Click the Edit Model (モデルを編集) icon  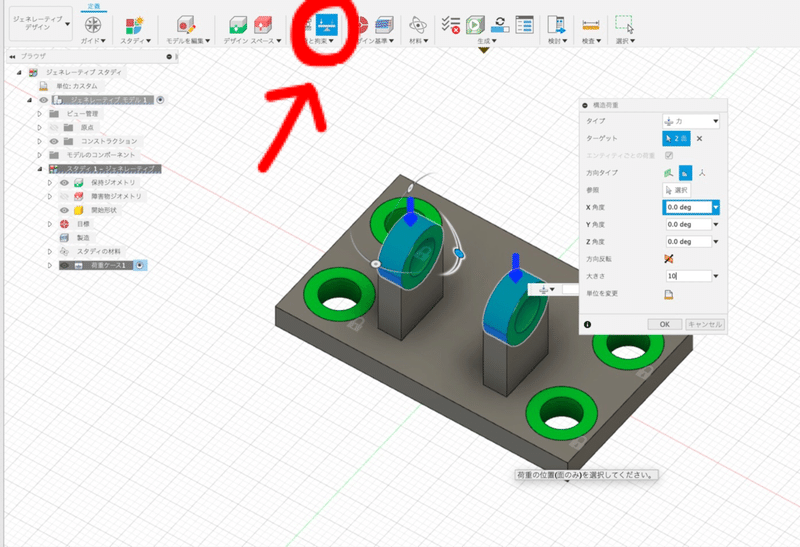coord(187,24)
